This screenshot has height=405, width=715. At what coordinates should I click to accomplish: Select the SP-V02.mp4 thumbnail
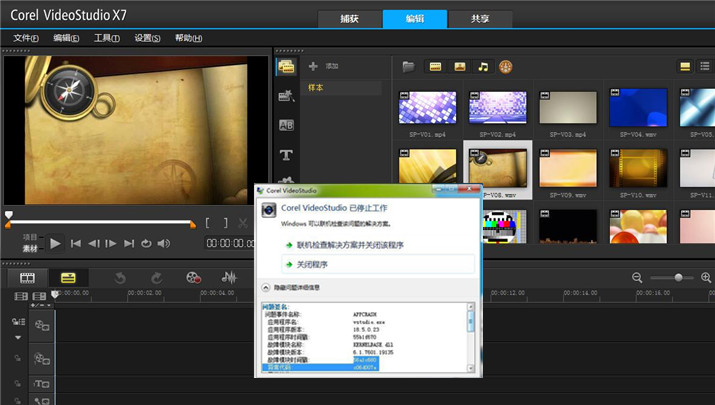click(x=497, y=108)
